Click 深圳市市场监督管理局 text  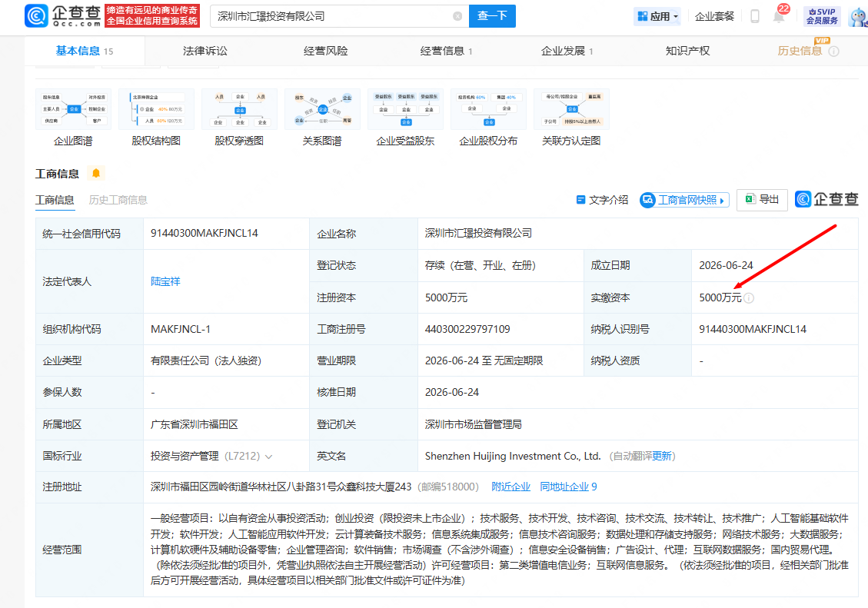[474, 424]
